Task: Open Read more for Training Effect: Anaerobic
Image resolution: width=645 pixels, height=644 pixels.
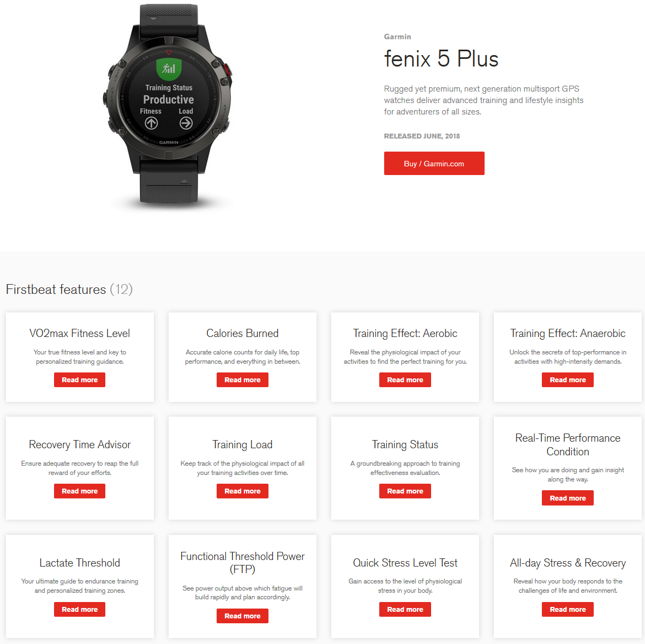Action: click(568, 380)
